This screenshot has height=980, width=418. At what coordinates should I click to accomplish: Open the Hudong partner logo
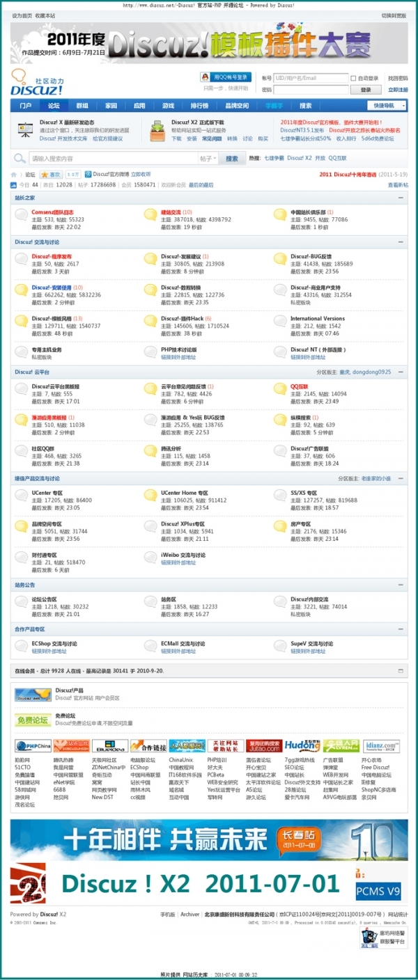pos(302,746)
